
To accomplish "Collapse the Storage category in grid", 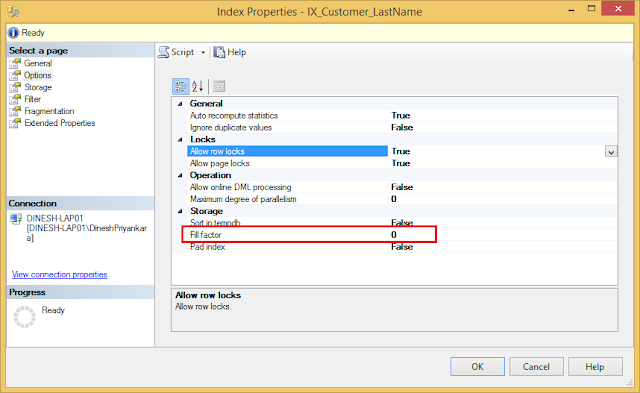I will click(x=180, y=211).
